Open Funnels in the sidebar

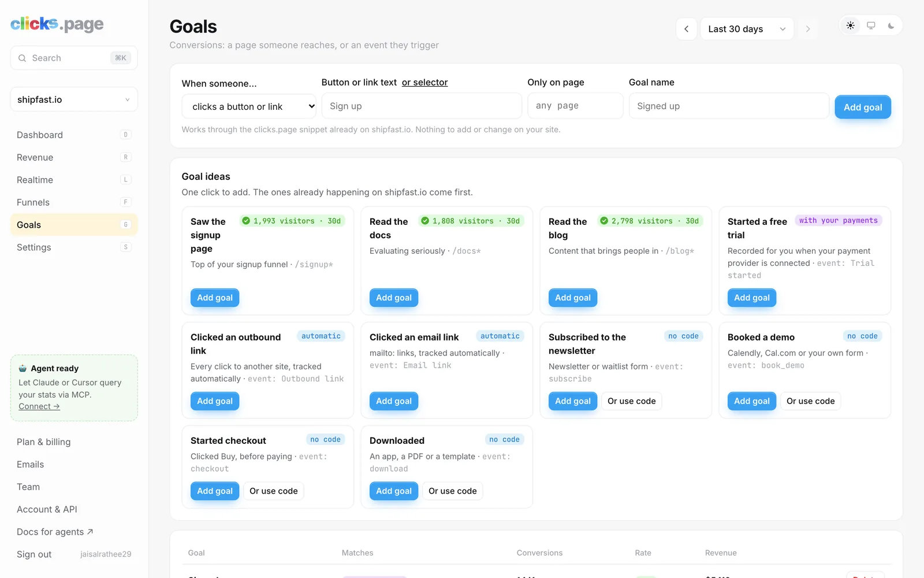[74, 202]
